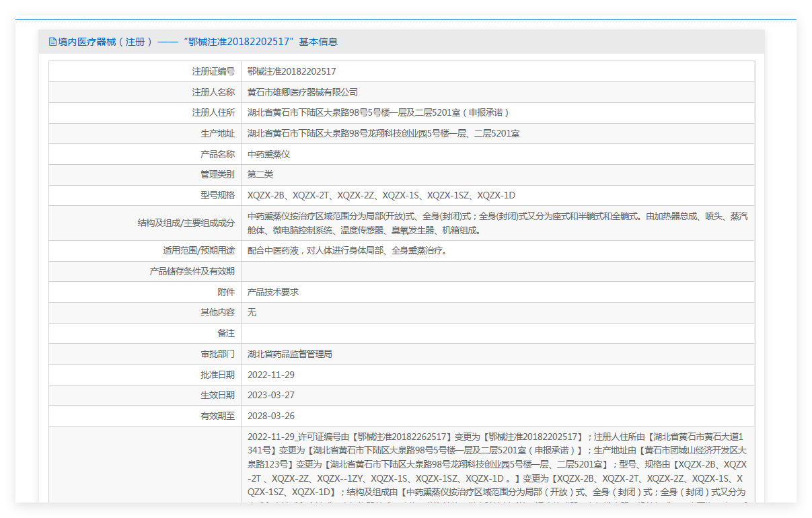Select intended use text 配合中医药液
Image resolution: width=812 pixels, height=518 pixels.
[347, 250]
